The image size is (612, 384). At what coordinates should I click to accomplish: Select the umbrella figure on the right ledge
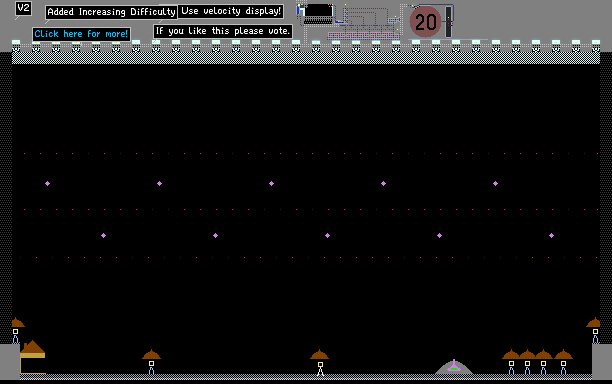(x=594, y=331)
